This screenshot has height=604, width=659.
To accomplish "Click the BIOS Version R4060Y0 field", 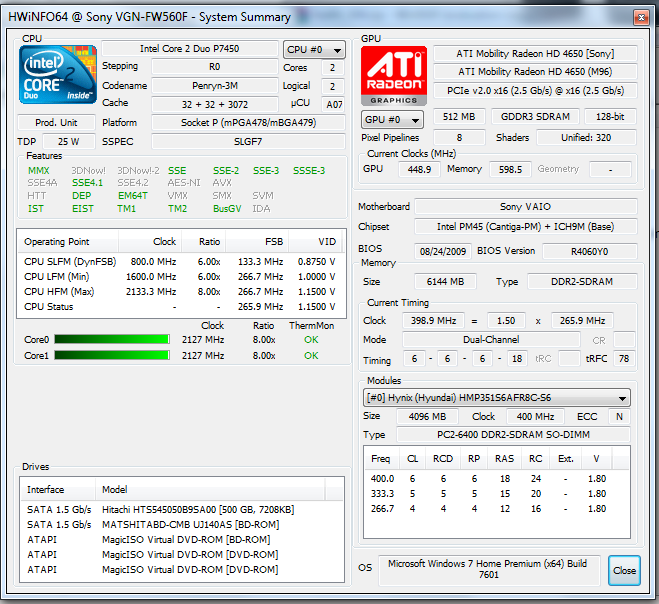I will click(x=590, y=251).
